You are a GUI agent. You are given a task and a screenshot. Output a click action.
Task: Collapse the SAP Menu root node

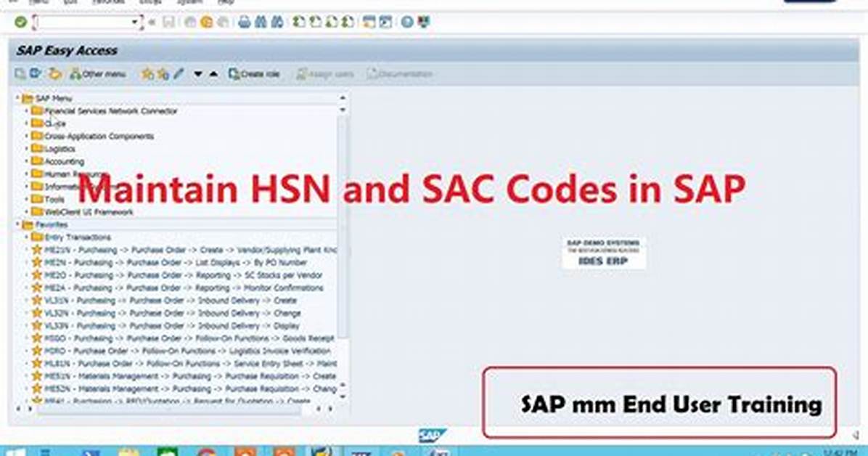tap(17, 98)
